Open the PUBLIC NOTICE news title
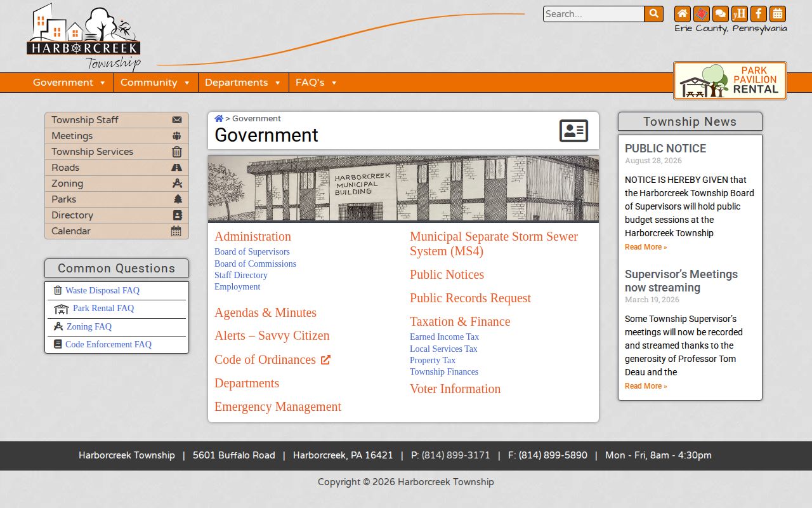Viewport: 812px width, 508px height. coord(665,149)
